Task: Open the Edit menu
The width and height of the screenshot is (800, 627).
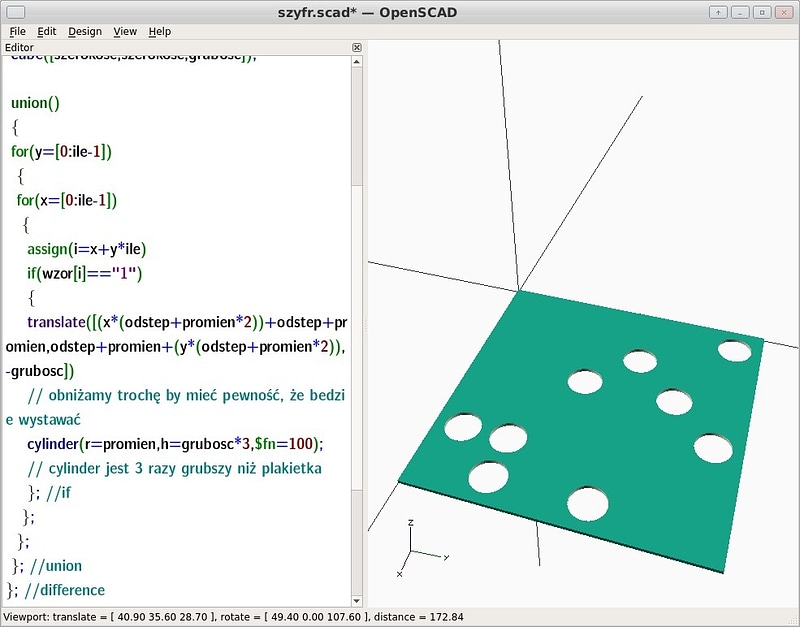Action: click(46, 32)
